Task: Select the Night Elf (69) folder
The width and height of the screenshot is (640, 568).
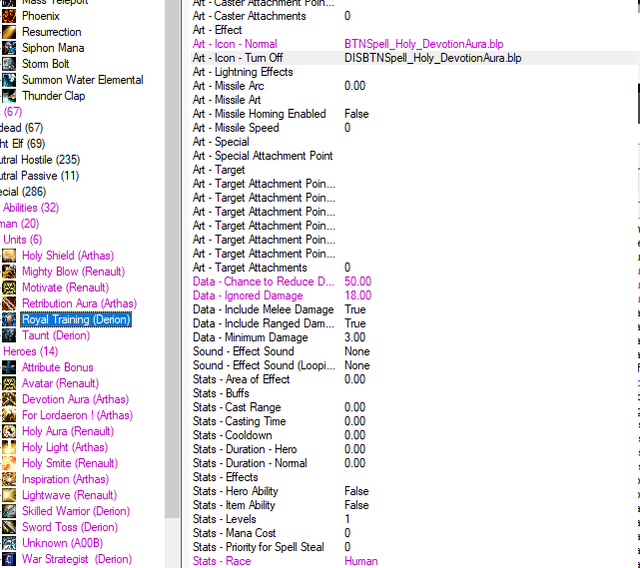Action: coord(22,144)
